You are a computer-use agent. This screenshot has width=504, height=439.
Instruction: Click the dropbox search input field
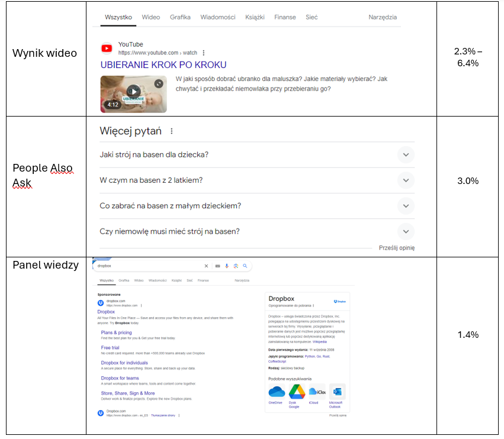(148, 266)
